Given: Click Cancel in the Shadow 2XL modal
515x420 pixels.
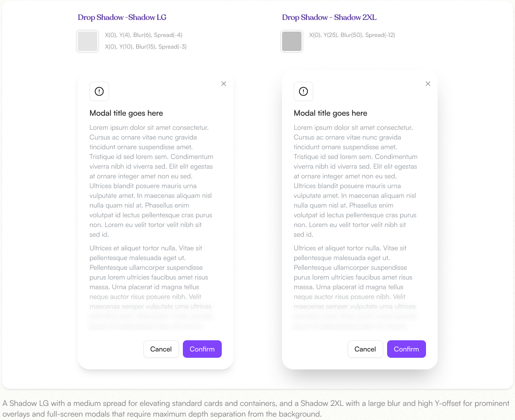Looking at the screenshot, I should [365, 349].
